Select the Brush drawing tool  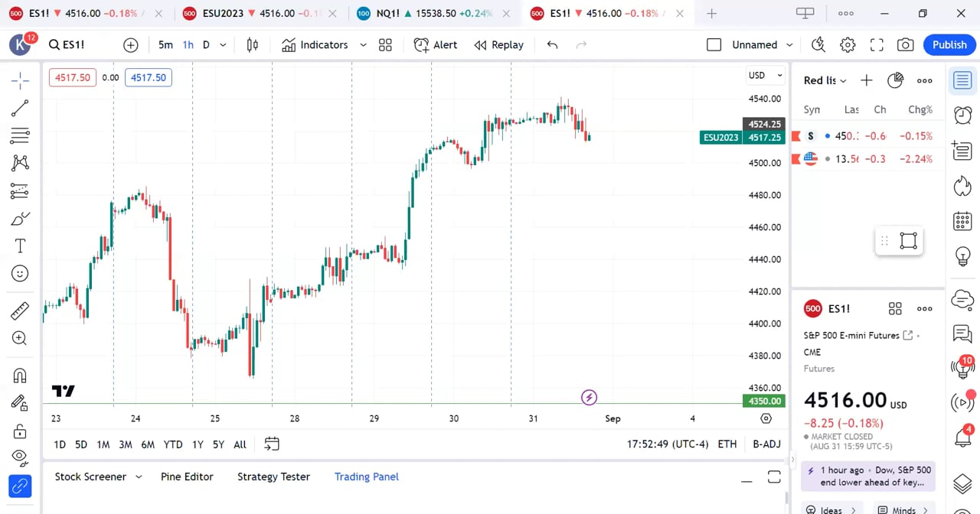click(19, 218)
